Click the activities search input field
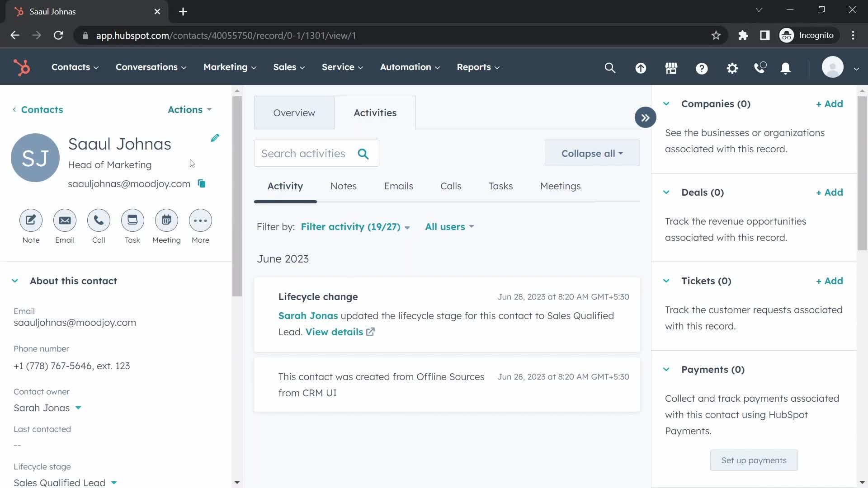 [x=316, y=153]
